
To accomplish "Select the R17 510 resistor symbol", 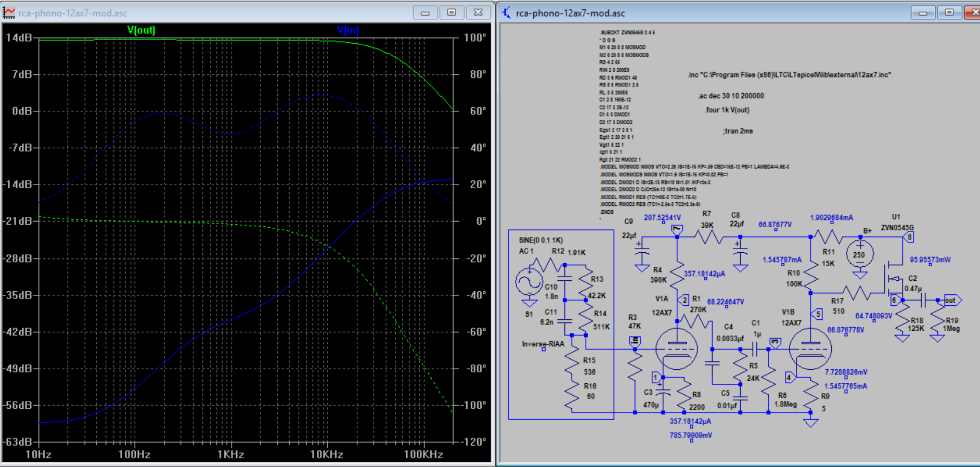I will [856, 293].
